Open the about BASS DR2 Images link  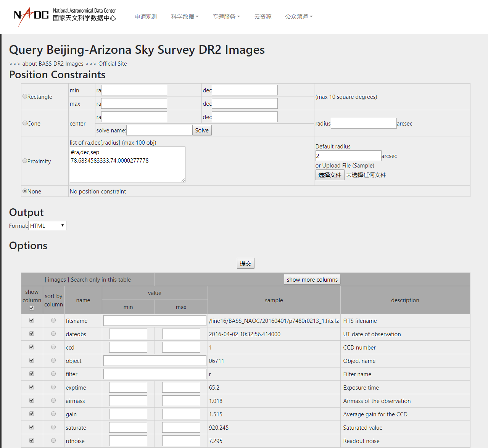click(53, 64)
